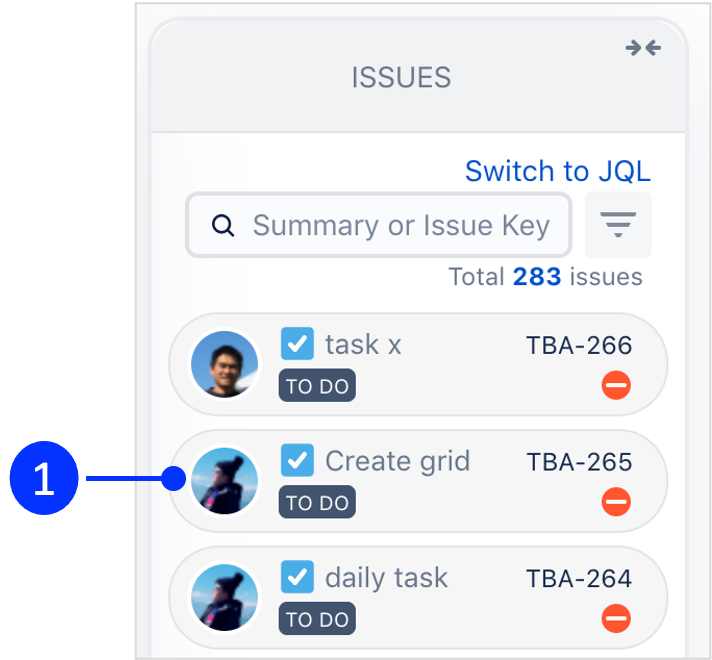Image resolution: width=712 pixels, height=660 pixels.
Task: Click the red remove icon for TBA-265
Action: (x=616, y=502)
